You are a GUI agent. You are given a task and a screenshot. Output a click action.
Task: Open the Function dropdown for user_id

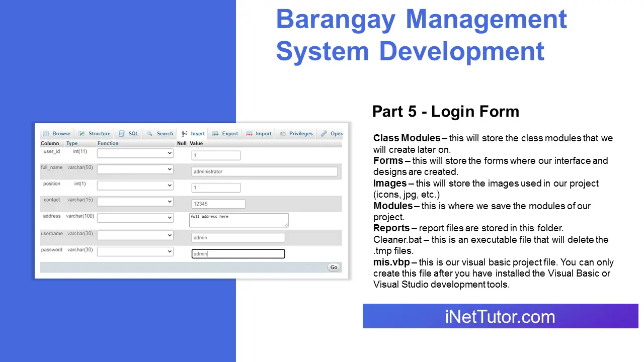[x=135, y=153]
